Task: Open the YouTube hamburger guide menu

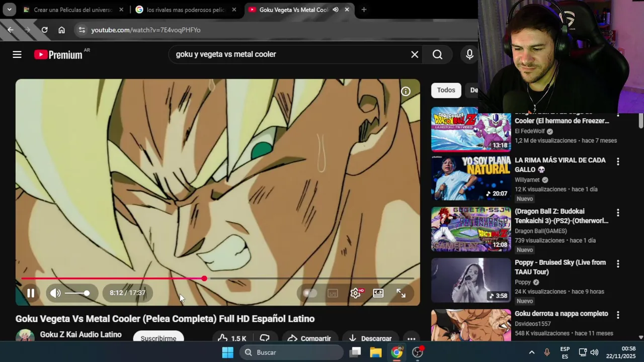Action: coord(17,54)
